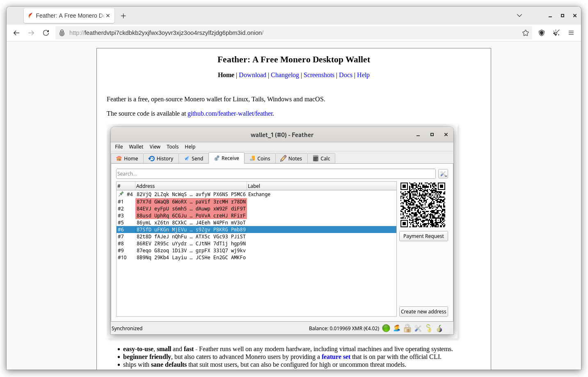Image resolution: width=588 pixels, height=377 pixels.
Task: Click the New Identity broom icon
Action: [556, 33]
